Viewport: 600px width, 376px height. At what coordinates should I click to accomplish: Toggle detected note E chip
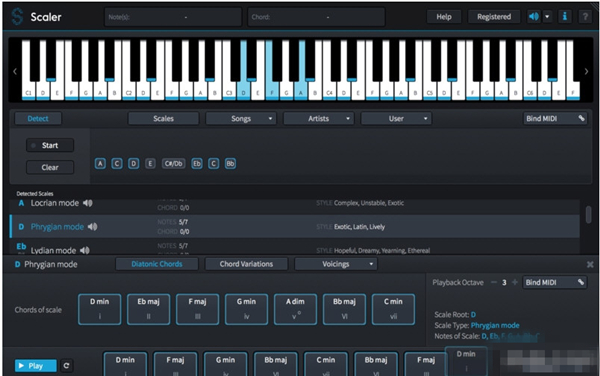(150, 164)
